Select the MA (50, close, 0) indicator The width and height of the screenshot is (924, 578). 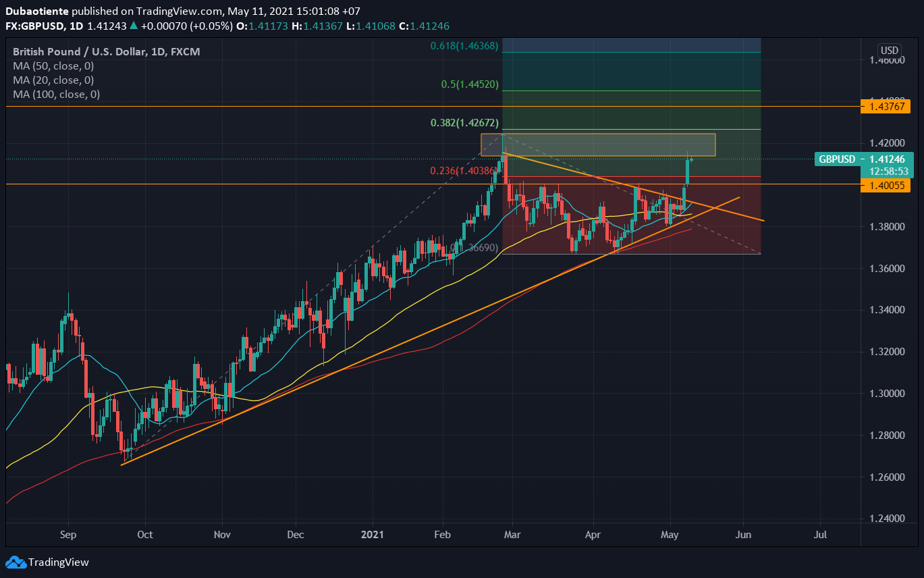coord(53,66)
